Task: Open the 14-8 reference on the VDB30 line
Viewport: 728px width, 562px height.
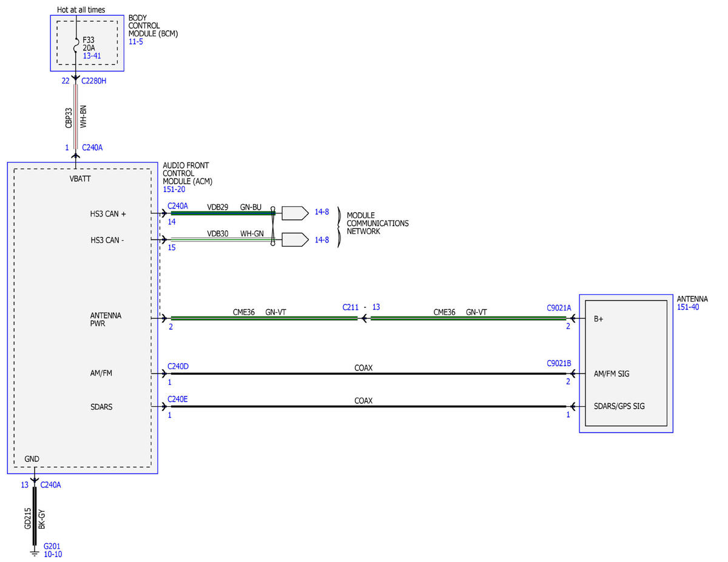Action: (x=322, y=239)
